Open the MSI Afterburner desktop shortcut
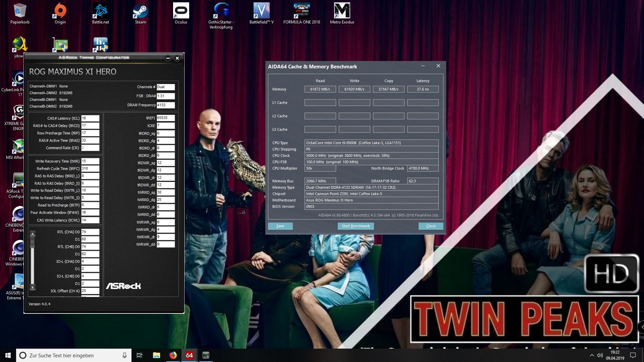 coord(15,149)
